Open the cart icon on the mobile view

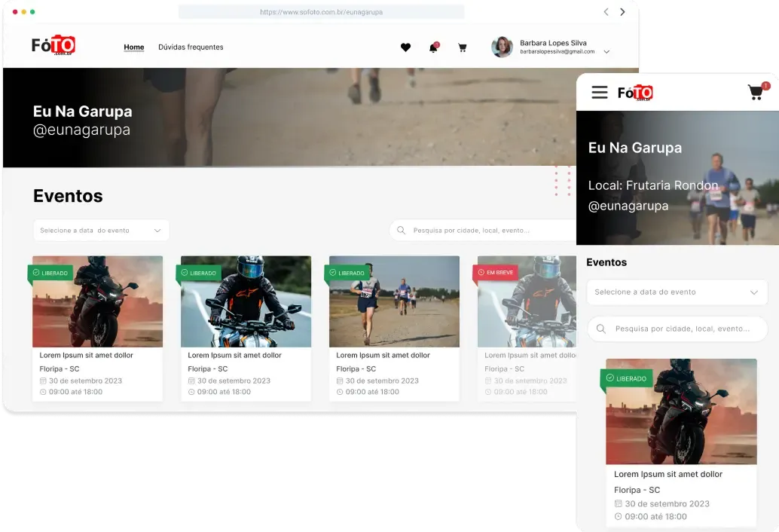point(755,92)
